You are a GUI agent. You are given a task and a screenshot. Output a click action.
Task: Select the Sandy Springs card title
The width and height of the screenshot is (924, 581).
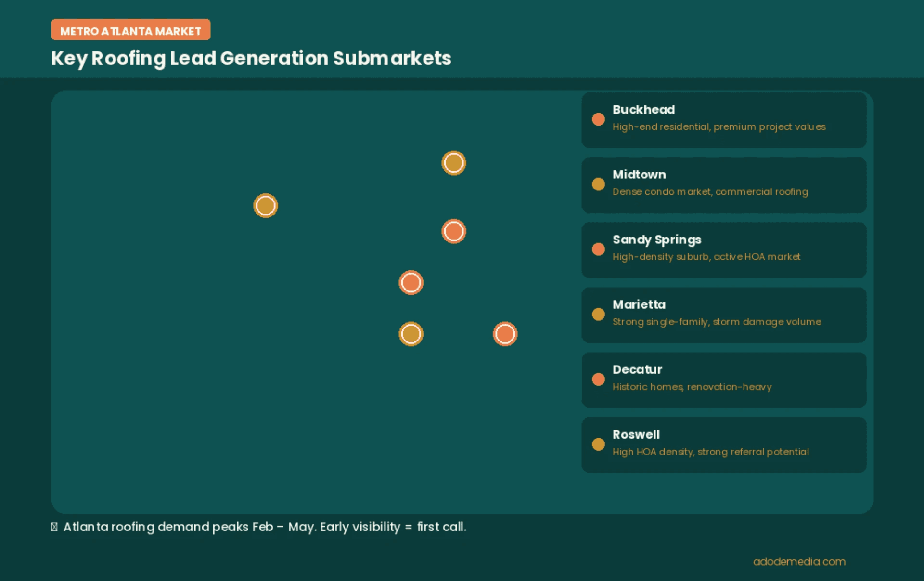point(657,240)
